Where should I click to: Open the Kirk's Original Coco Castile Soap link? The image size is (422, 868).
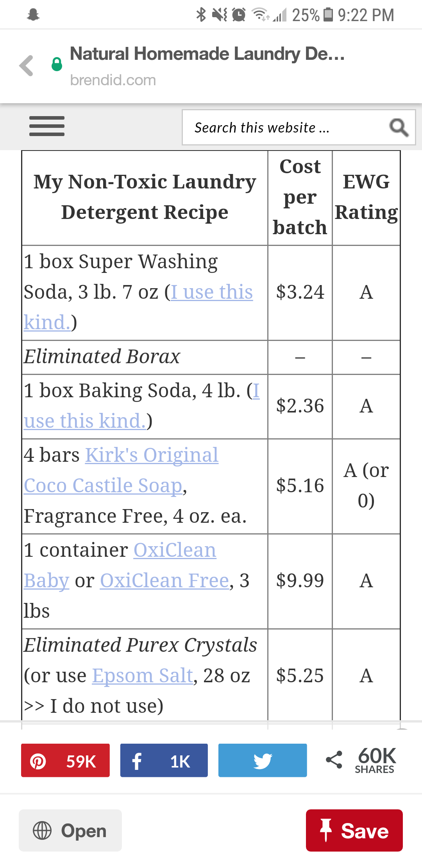pyautogui.click(x=152, y=456)
